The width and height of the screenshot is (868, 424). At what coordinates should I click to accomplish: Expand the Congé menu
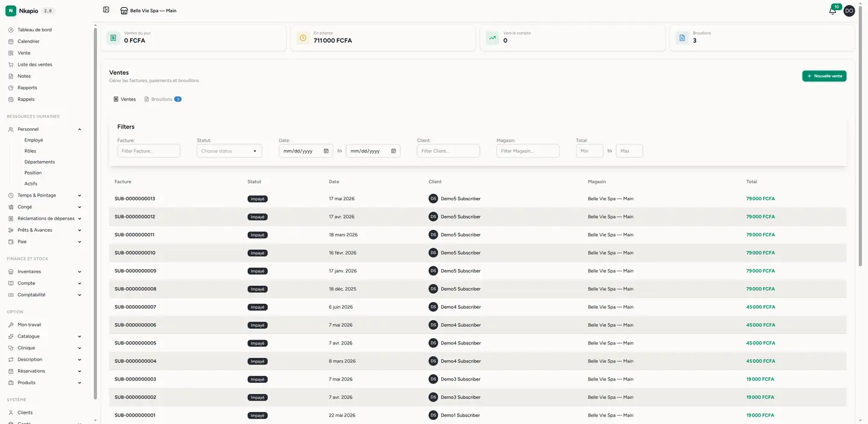[x=45, y=207]
